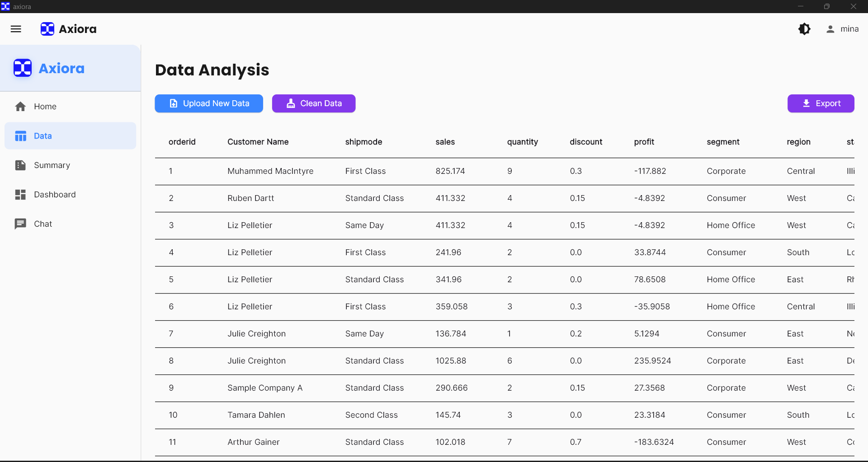Open Summary page icon
The width and height of the screenshot is (868, 462).
pyautogui.click(x=20, y=165)
